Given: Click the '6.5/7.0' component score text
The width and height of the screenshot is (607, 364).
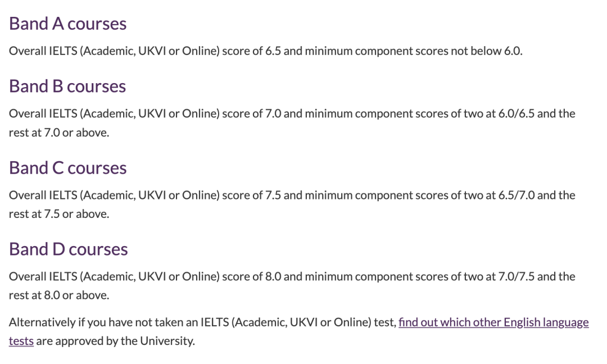Looking at the screenshot, I should 517,195.
